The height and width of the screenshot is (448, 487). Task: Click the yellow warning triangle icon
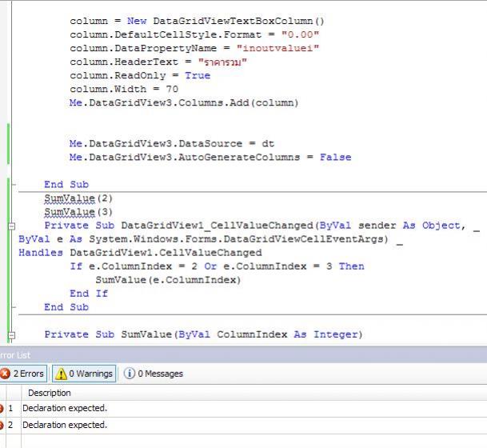61,374
